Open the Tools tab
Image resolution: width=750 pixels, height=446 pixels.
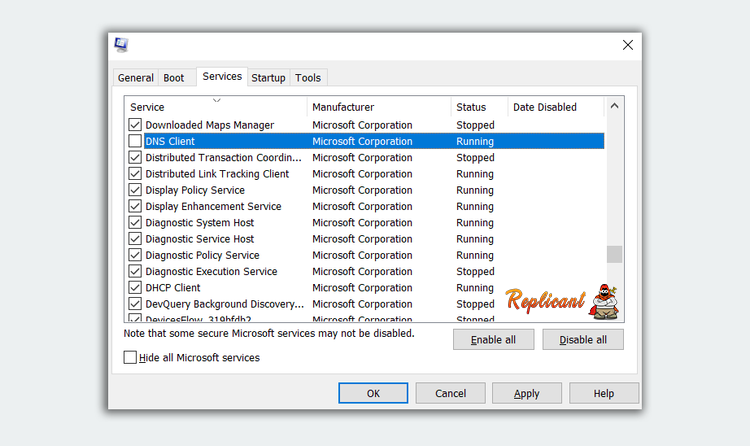tap(308, 78)
